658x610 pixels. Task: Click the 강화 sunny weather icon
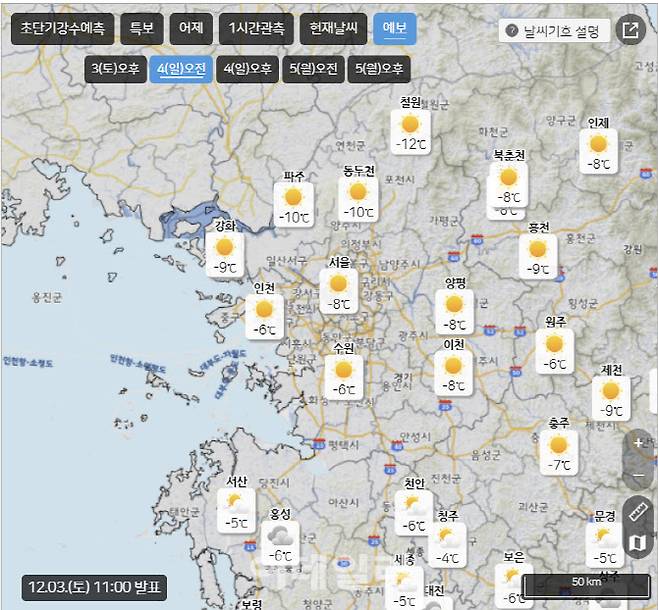click(x=225, y=247)
